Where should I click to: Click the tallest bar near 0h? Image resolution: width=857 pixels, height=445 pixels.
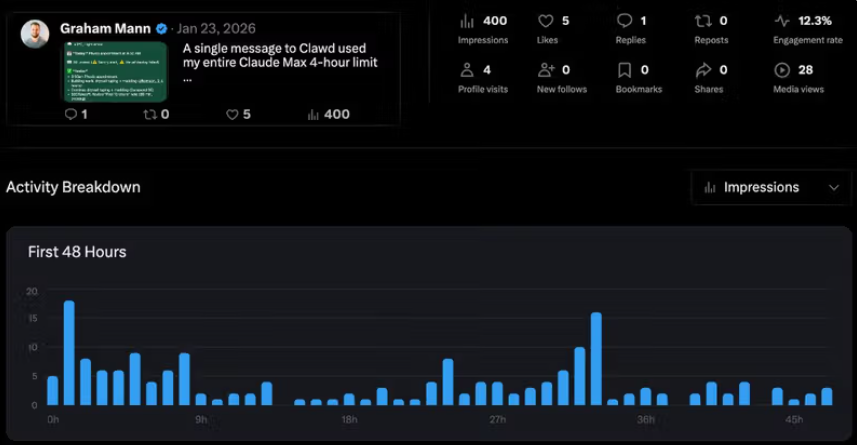click(x=69, y=353)
